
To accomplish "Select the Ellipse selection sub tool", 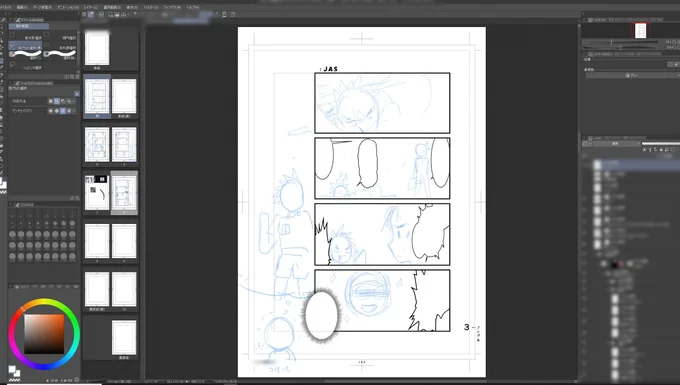I will click(x=60, y=36).
